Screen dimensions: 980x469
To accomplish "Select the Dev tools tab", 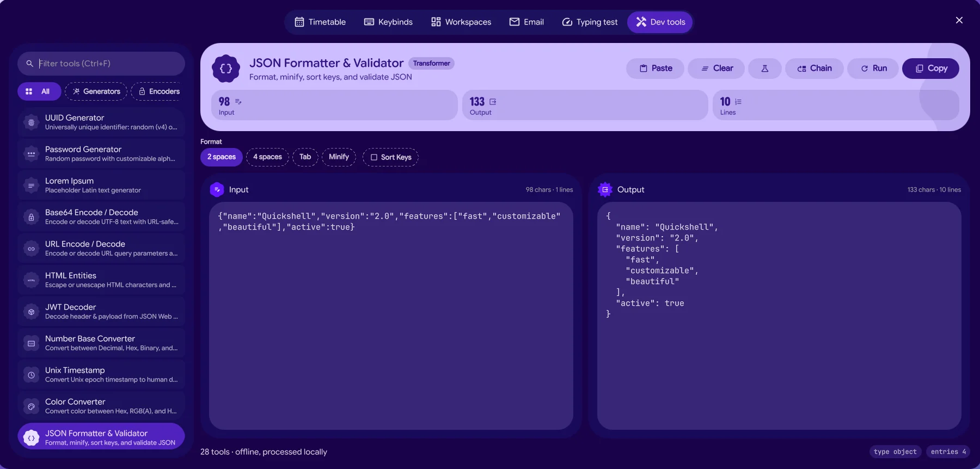I will click(660, 22).
